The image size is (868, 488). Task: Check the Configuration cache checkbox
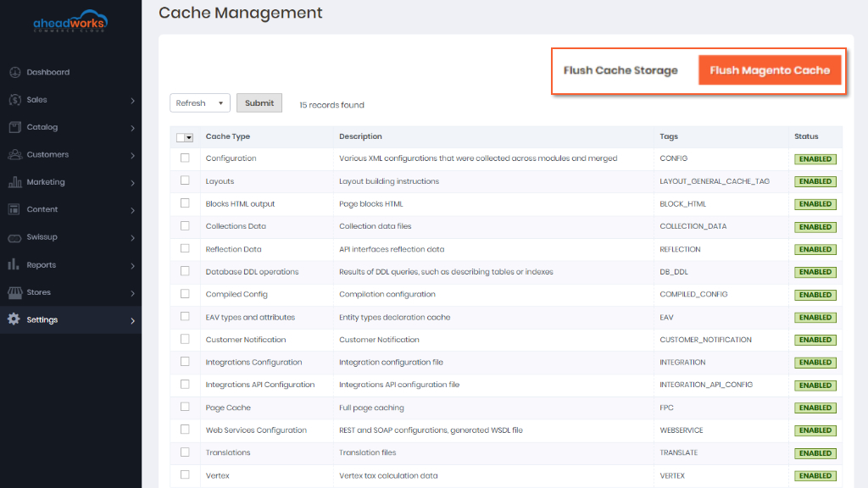pyautogui.click(x=185, y=158)
